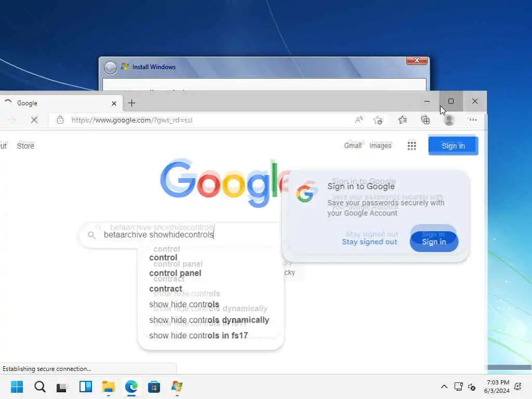Open the clock showing 7:03 PM
The width and height of the screenshot is (532, 399).
(x=497, y=387)
